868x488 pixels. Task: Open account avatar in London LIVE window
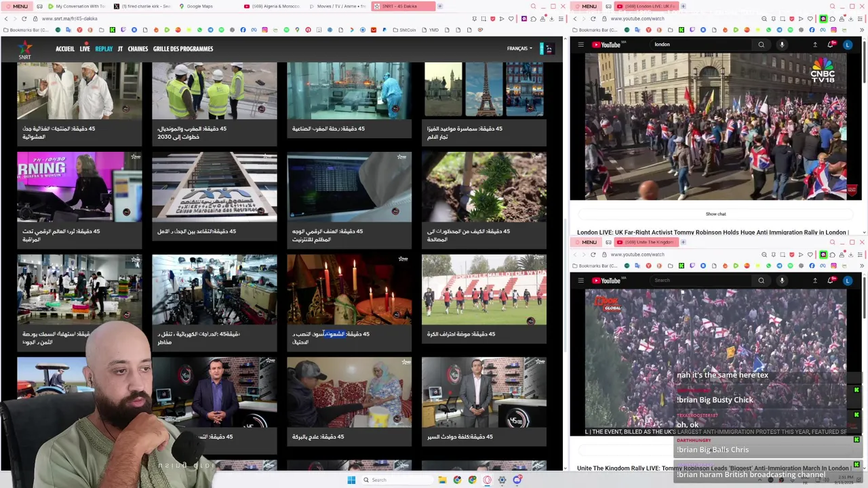[x=848, y=45]
